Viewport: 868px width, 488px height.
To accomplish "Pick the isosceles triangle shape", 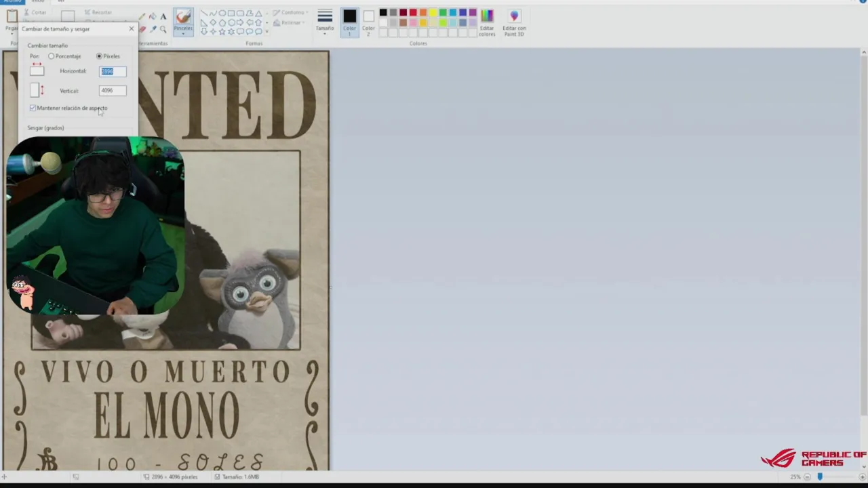I will [258, 14].
